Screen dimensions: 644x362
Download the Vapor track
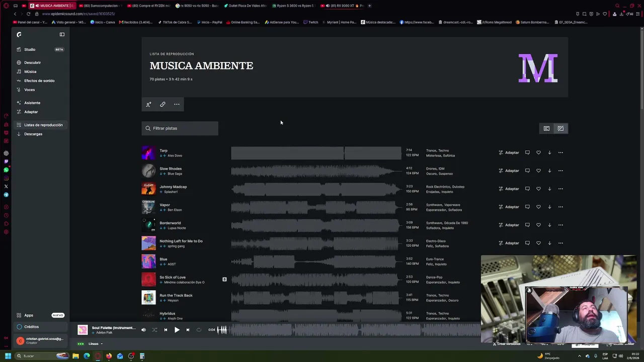pyautogui.click(x=549, y=207)
